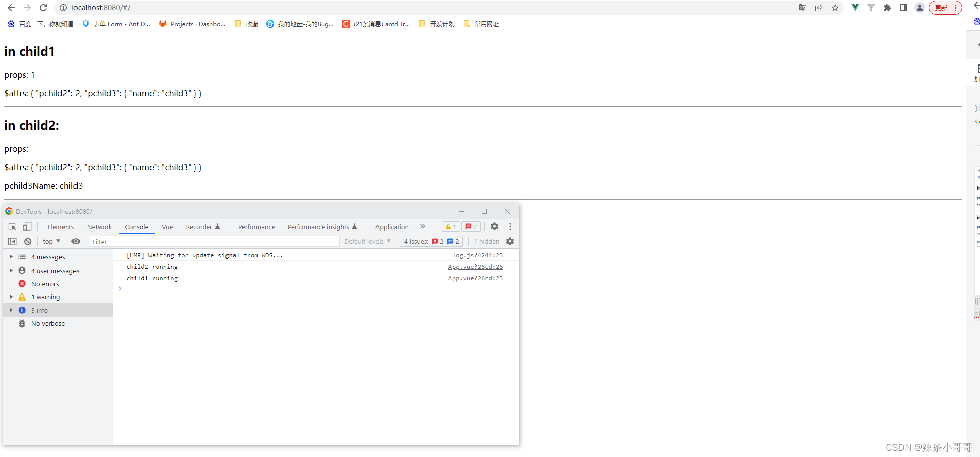The image size is (980, 457).
Task: Open the Performance insights tab
Action: [322, 227]
